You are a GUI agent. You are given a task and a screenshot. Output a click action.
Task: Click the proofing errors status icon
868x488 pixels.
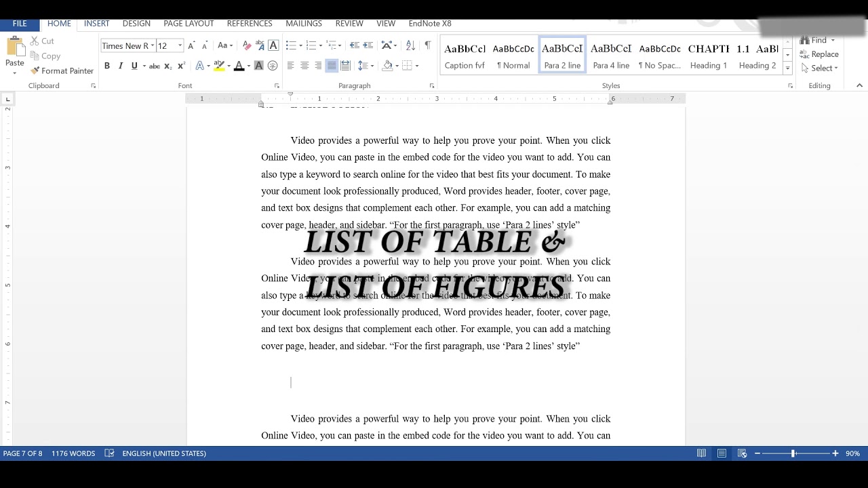[x=109, y=453]
